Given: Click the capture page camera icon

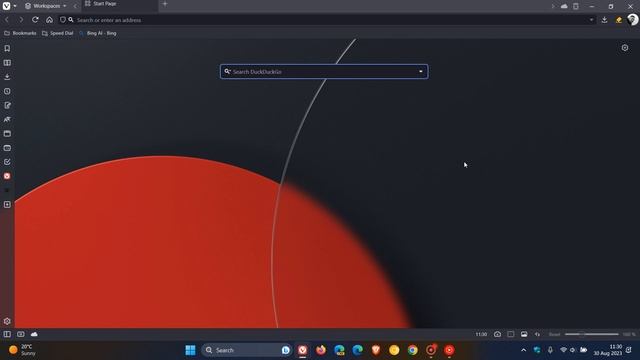Looking at the screenshot, I should coord(497,334).
